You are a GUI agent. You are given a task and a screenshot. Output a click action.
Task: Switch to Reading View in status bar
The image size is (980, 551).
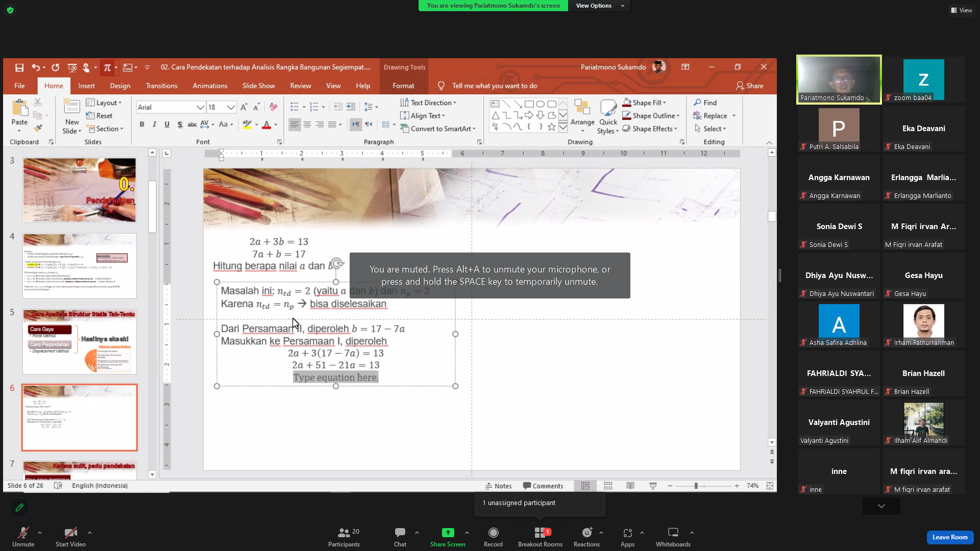pyautogui.click(x=630, y=486)
